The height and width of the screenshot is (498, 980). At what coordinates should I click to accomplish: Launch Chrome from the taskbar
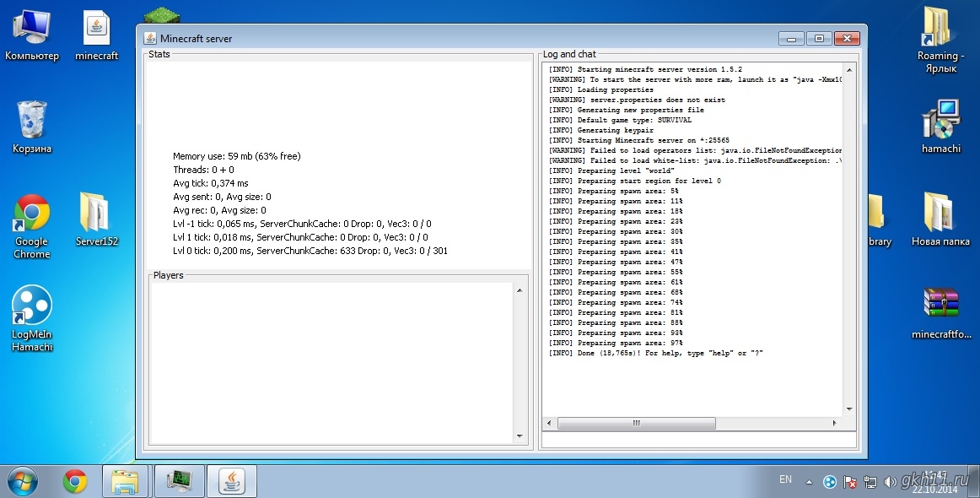click(x=75, y=482)
